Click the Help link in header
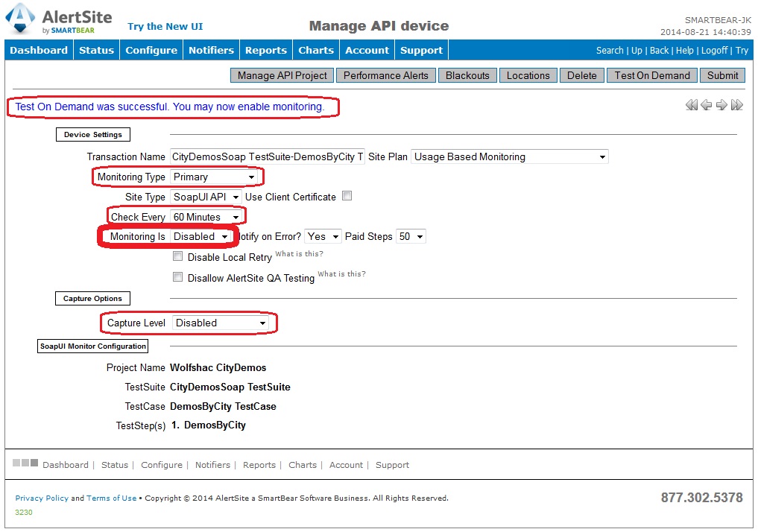This screenshot has height=532, width=758. pyautogui.click(x=684, y=50)
